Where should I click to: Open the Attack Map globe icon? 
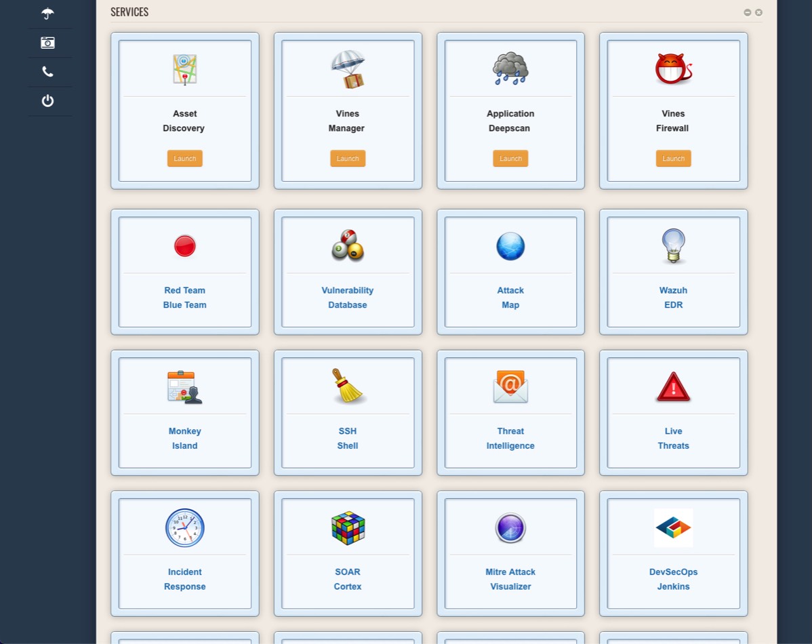(x=510, y=246)
